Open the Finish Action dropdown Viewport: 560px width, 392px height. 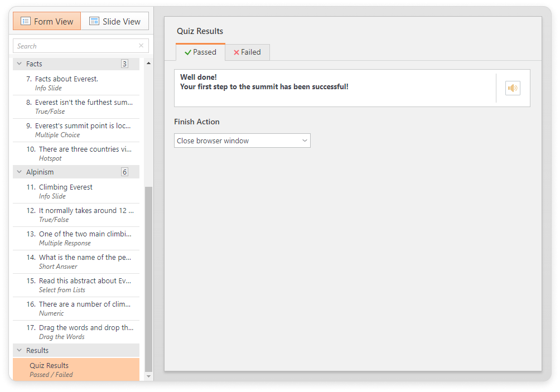[242, 141]
